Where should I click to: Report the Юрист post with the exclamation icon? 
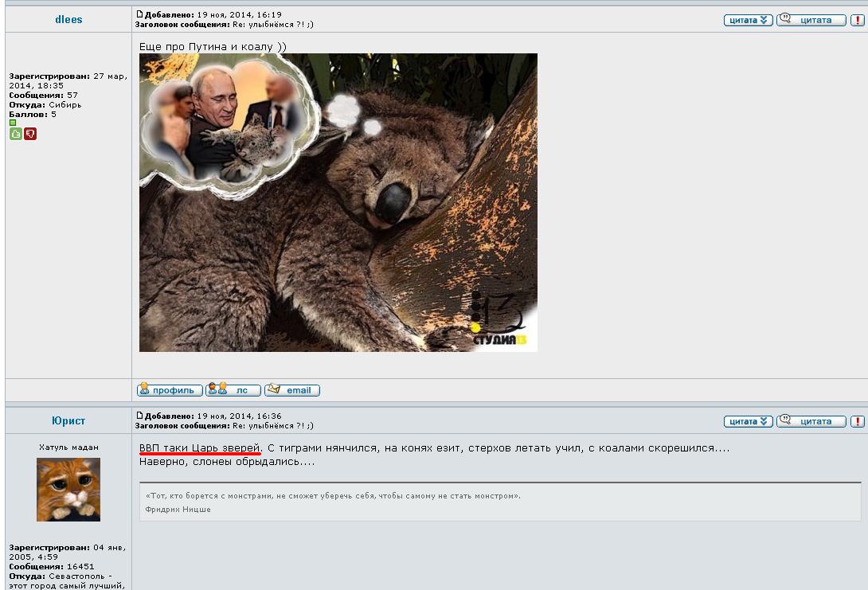[x=858, y=421]
